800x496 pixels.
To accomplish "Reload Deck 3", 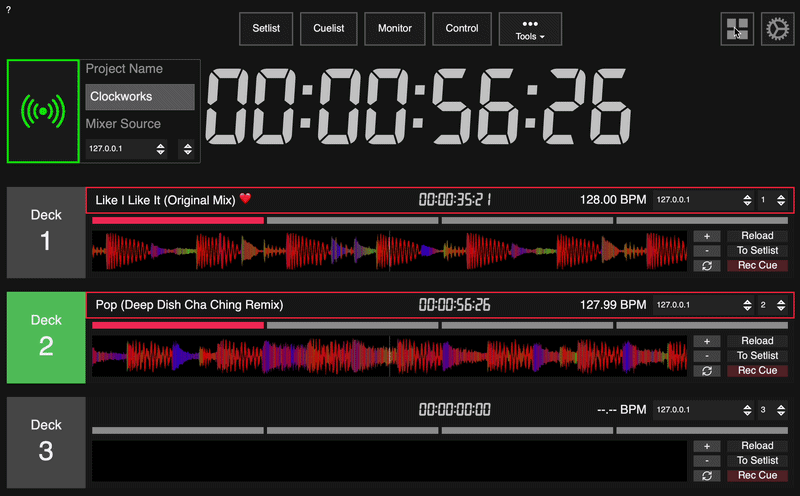I will 757,446.
